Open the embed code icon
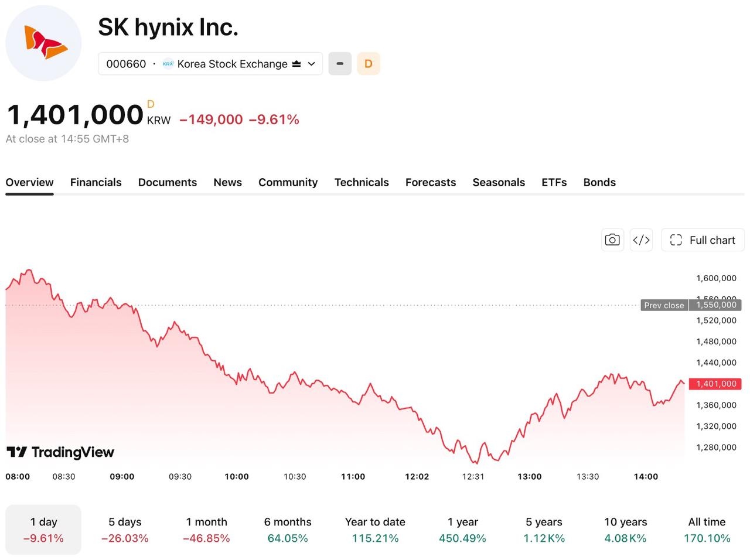Image resolution: width=750 pixels, height=560 pixels. click(641, 240)
